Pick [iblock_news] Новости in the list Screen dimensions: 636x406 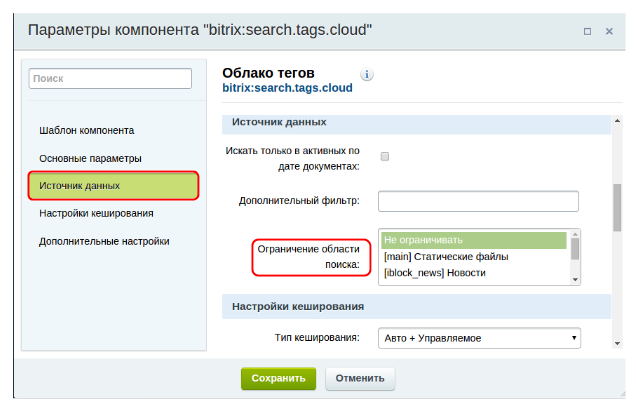(473, 273)
